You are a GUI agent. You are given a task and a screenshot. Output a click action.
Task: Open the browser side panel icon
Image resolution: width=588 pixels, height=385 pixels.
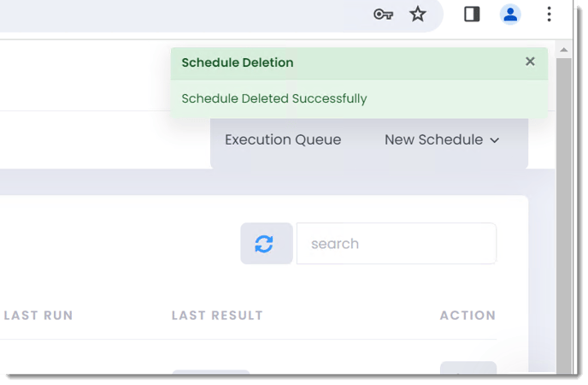click(x=472, y=15)
